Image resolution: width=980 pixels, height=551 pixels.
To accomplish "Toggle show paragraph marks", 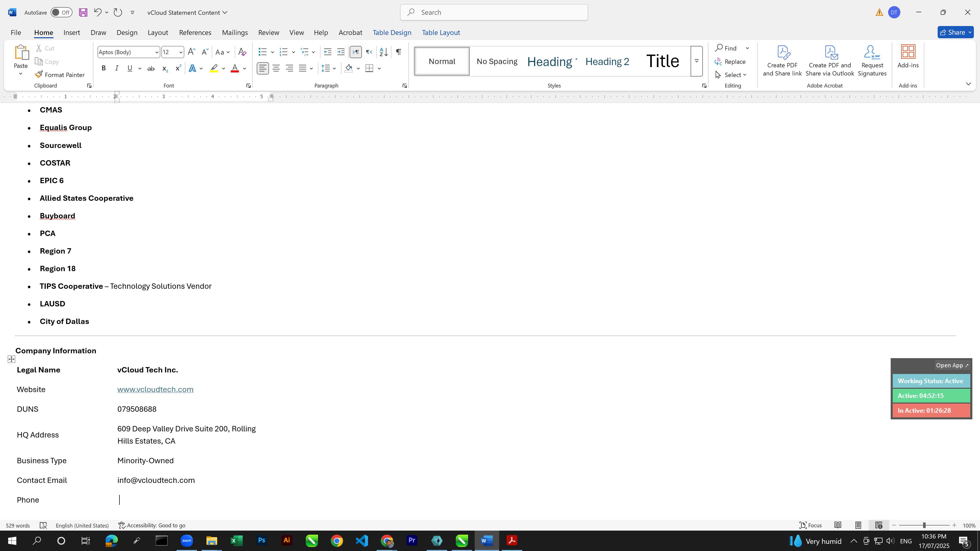I will [398, 52].
